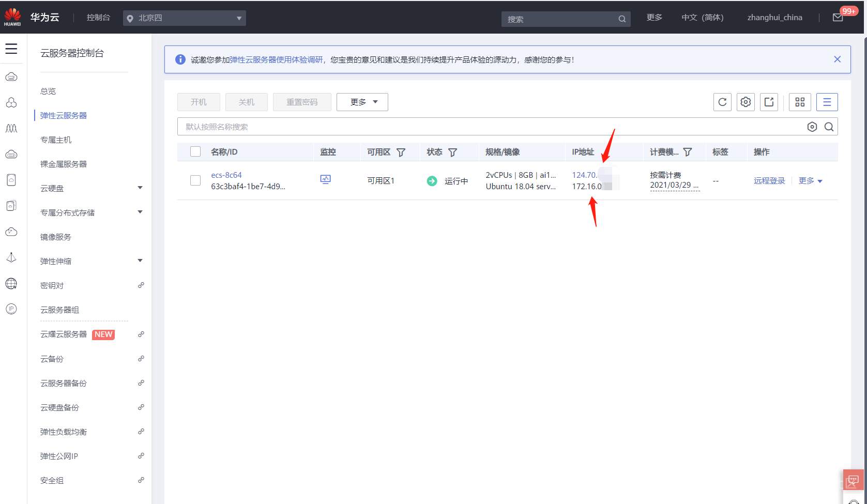
Task: Click the sidebar waveform icon
Action: click(11, 128)
